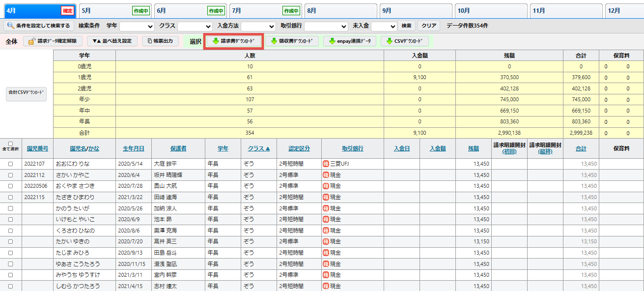Image resolution: width=644 pixels, height=291 pixels.
Task: Sort by 入金日 column header
Action: 402,148
